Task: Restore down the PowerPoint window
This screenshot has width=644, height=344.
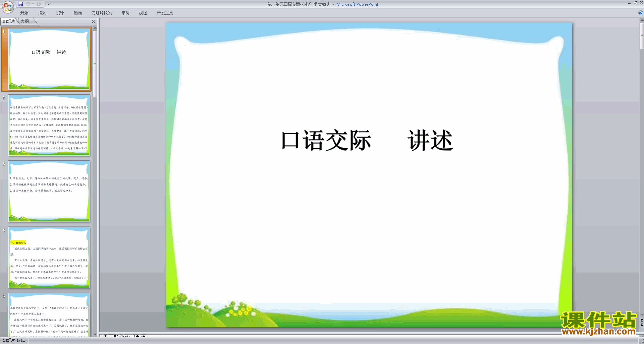Action: pyautogui.click(x=635, y=3)
